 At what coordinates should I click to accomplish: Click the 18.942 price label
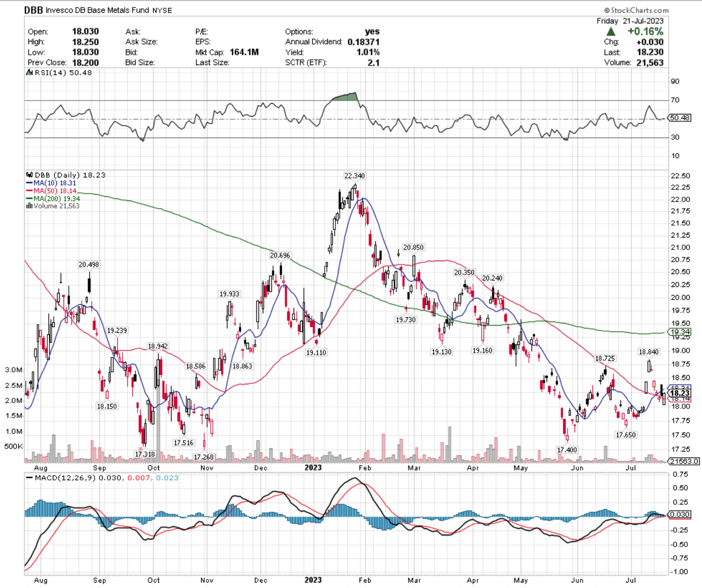coord(158,346)
